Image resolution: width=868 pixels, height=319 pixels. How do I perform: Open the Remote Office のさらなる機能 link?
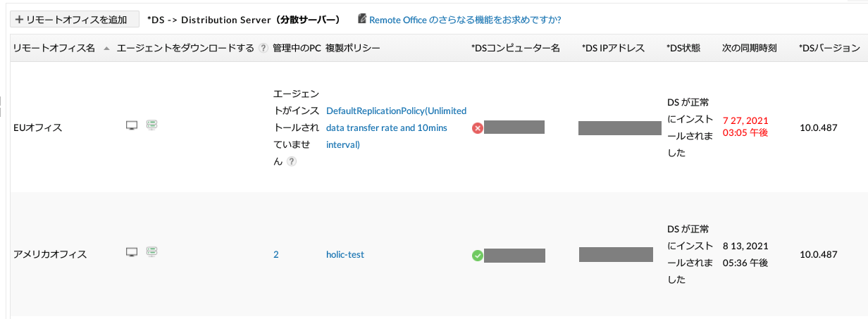click(465, 20)
